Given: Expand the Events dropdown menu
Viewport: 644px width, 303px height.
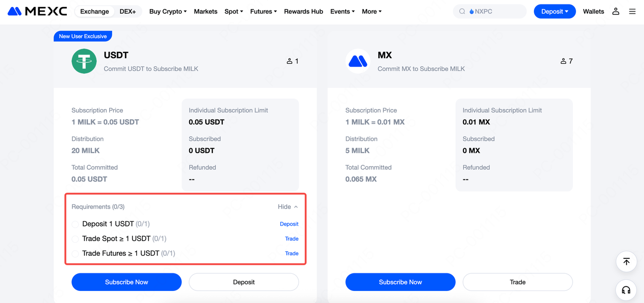Looking at the screenshot, I should pos(343,12).
